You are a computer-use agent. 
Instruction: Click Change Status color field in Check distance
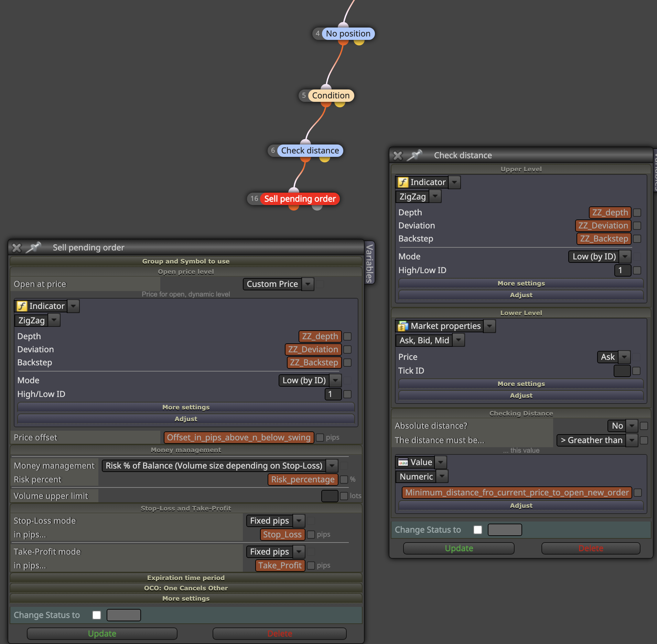tap(505, 529)
